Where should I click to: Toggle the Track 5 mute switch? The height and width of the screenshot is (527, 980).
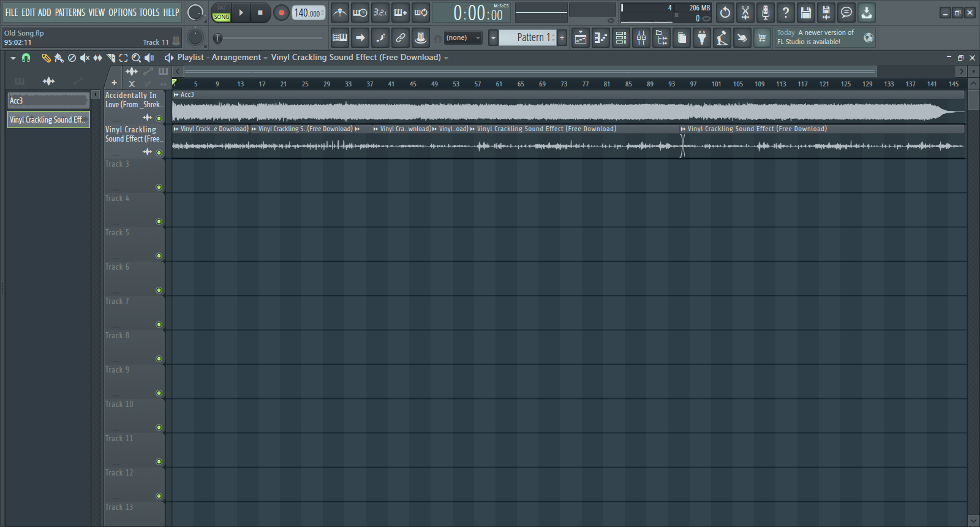(159, 256)
